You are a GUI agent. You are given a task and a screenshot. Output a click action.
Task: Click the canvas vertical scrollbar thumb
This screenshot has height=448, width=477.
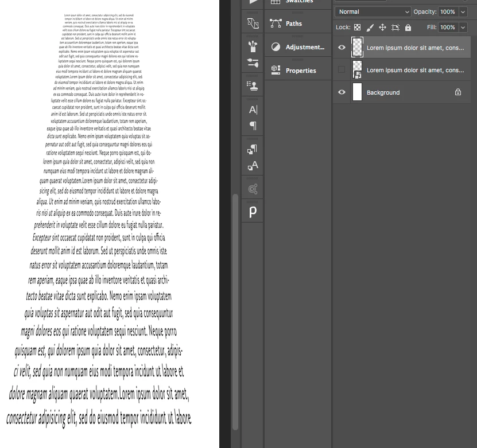235,312
